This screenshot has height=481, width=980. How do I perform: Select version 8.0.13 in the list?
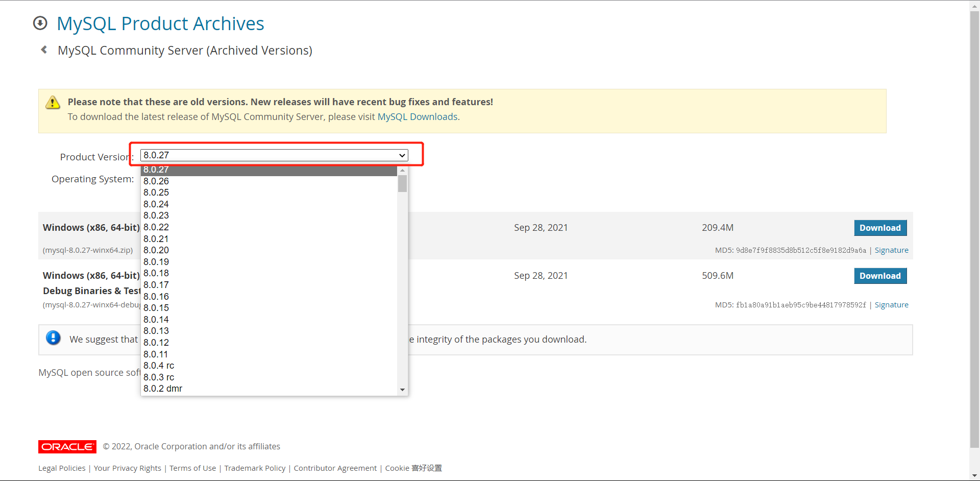click(269, 331)
